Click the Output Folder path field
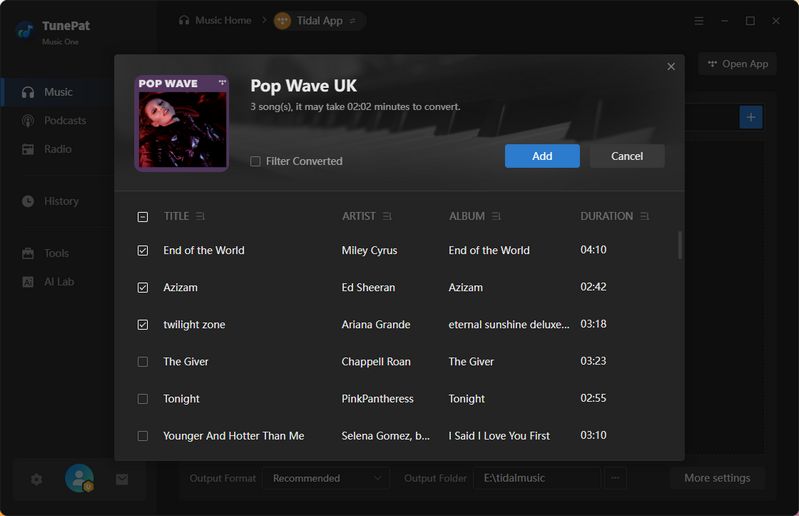799x516 pixels. coord(538,478)
